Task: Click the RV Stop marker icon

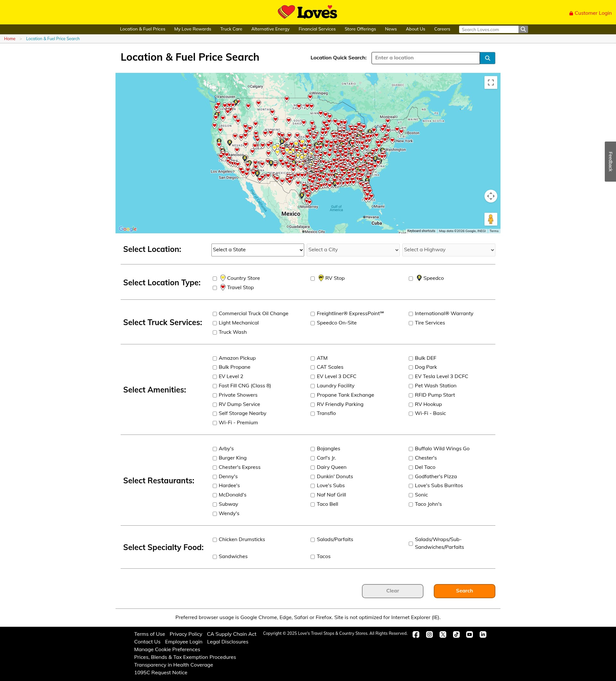Action: pyautogui.click(x=321, y=278)
